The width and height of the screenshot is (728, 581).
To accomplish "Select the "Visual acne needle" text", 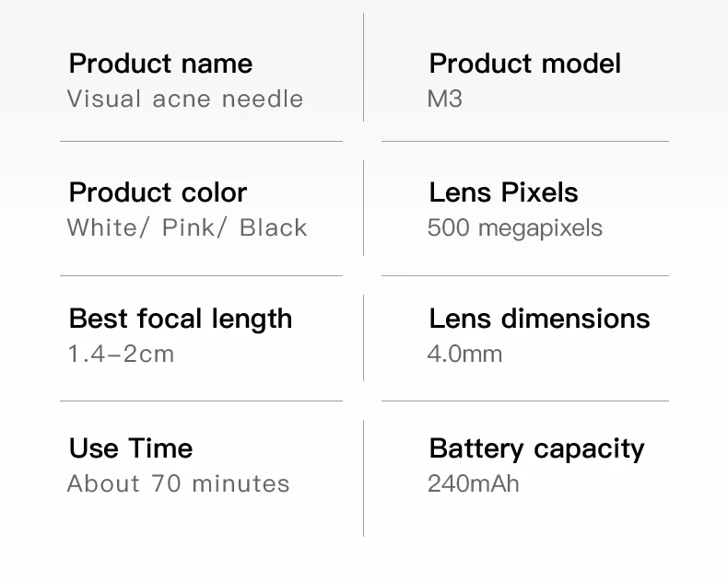I will 185,99.
